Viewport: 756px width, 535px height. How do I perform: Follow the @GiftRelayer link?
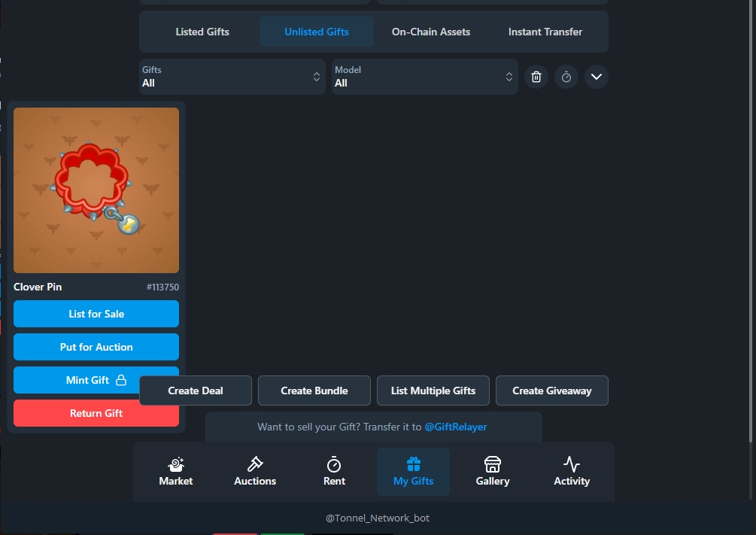tap(456, 427)
